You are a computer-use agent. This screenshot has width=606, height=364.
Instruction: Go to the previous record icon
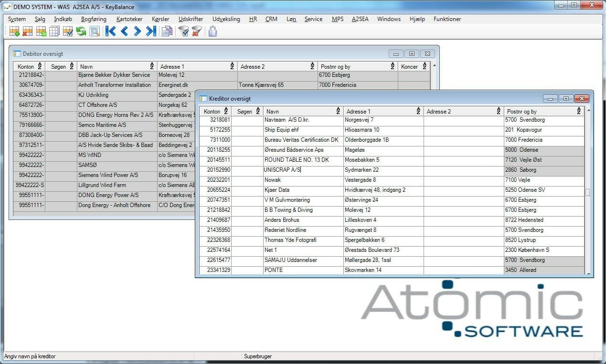124,31
